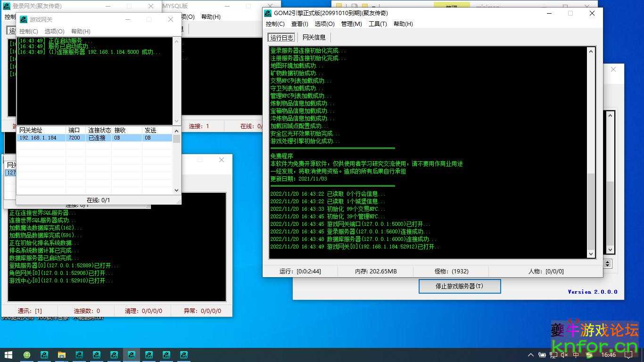Switch to the 运行日志 tab
644x362 pixels.
click(x=281, y=37)
